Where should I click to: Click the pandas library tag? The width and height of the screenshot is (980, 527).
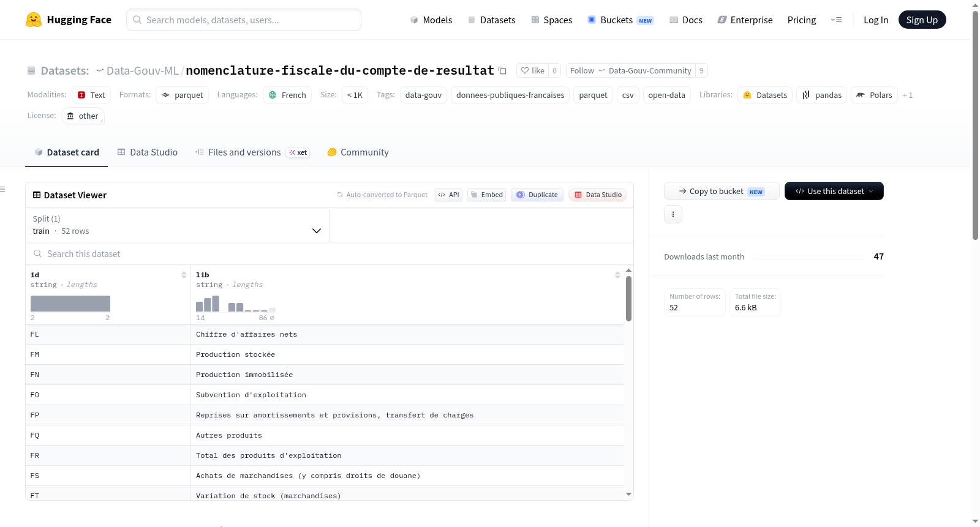point(822,95)
